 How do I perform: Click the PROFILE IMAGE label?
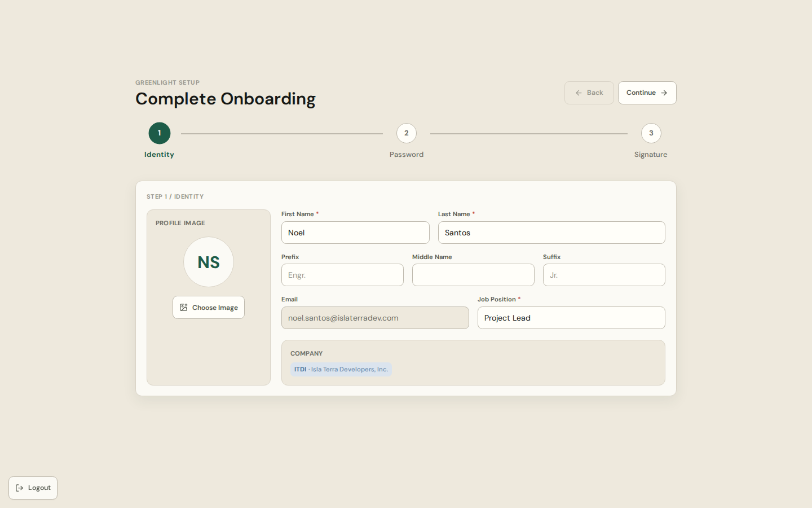click(x=180, y=223)
